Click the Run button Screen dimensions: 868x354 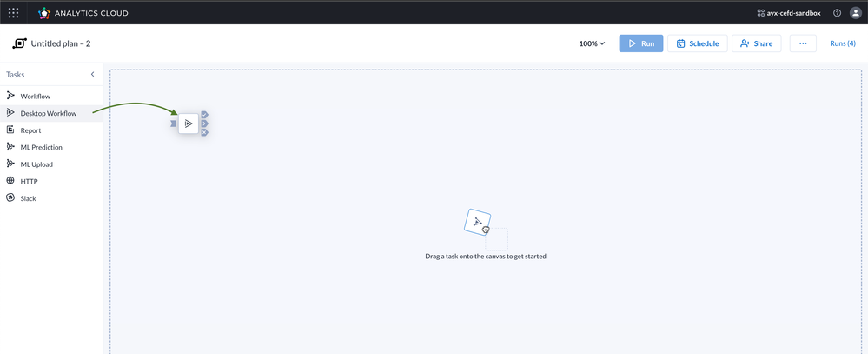pos(641,43)
